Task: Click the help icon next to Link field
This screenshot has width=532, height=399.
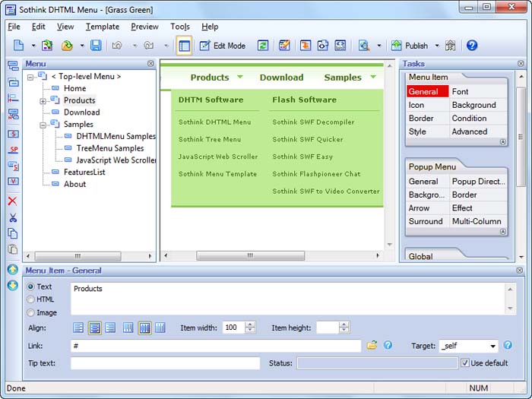Action: 388,345
